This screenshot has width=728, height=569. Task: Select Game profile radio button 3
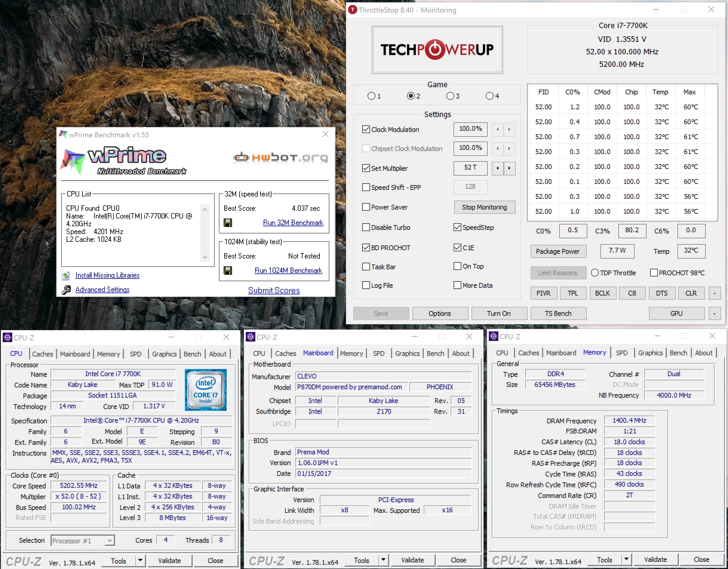tap(450, 96)
